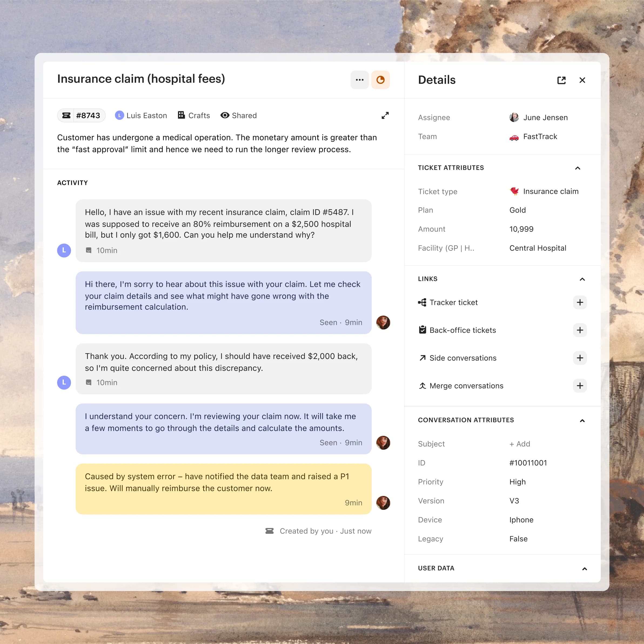Collapse the Conversation Attributes section
This screenshot has width=644, height=644.
coord(582,420)
